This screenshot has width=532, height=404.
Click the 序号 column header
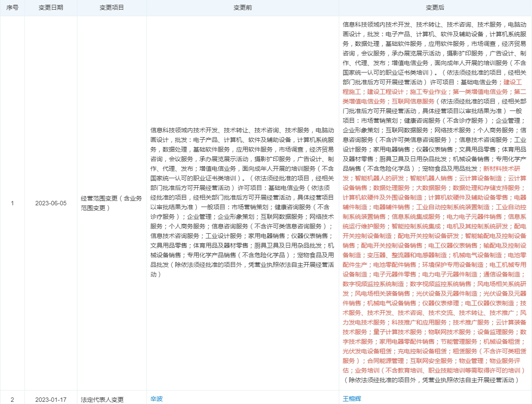(12, 8)
